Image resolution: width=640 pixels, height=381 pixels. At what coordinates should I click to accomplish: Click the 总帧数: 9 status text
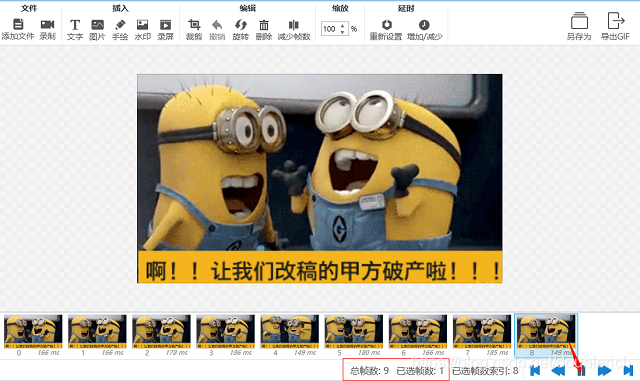click(369, 371)
